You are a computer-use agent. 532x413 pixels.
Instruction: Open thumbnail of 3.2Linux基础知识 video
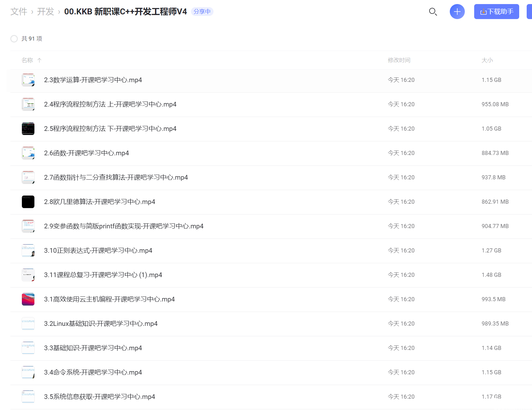coord(28,324)
